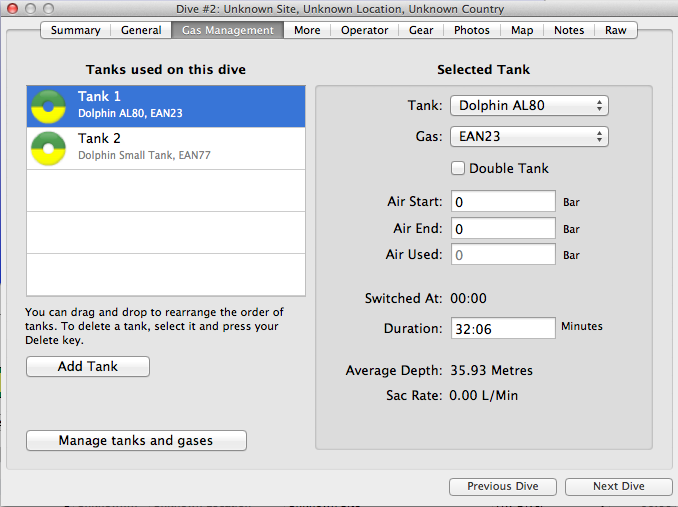Switch to the Summary tab
This screenshot has height=507, width=678.
(x=76, y=30)
